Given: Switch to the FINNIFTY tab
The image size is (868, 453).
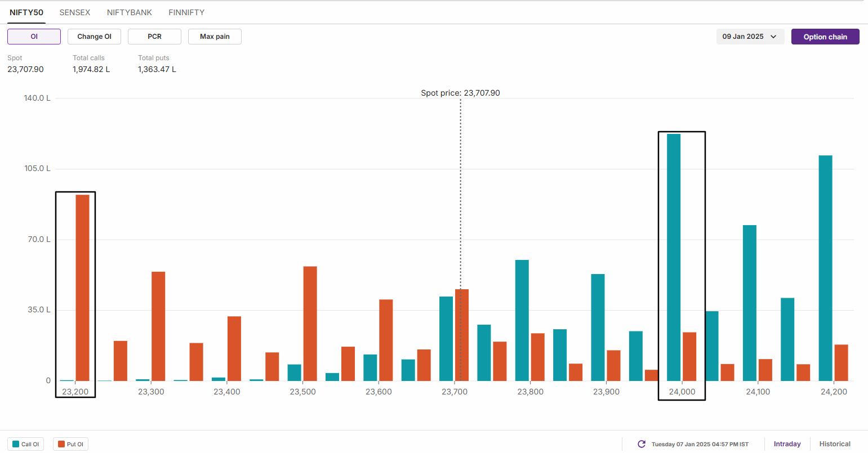Looking at the screenshot, I should click(186, 12).
